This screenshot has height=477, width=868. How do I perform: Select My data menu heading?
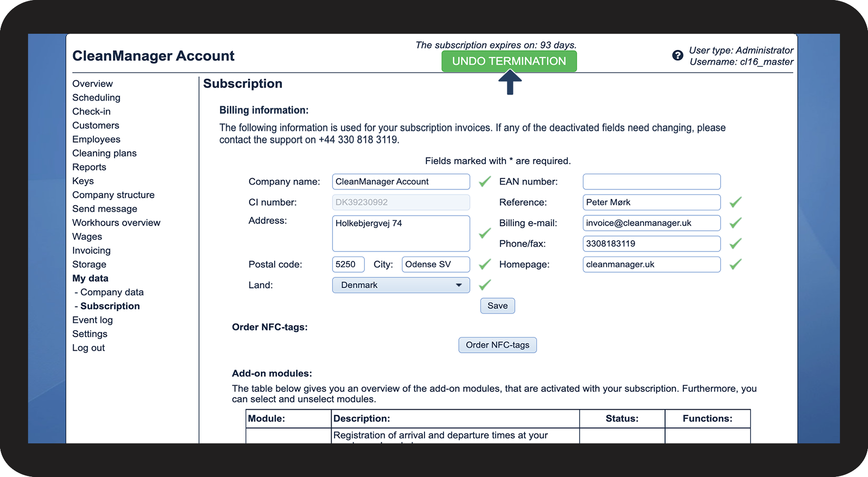coord(90,278)
